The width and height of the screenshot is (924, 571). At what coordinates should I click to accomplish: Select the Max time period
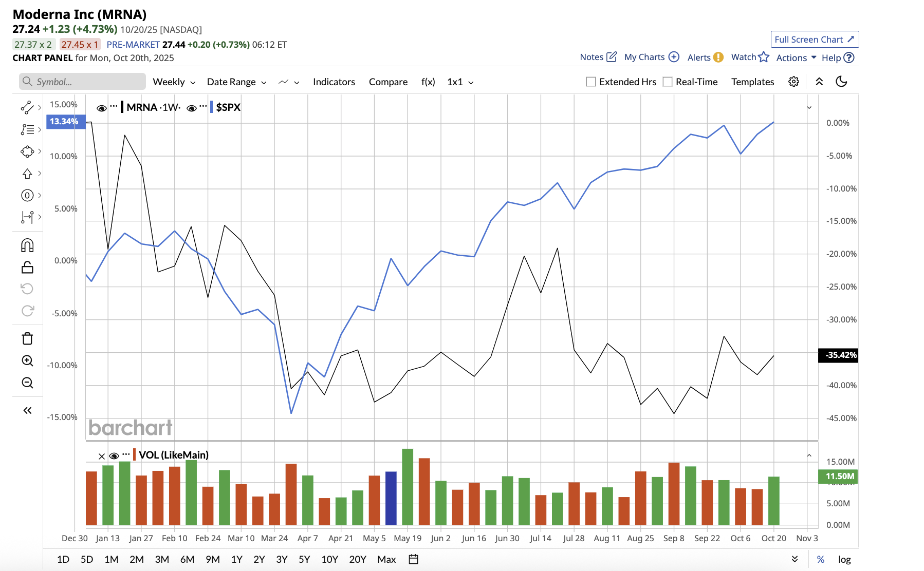coord(386,559)
